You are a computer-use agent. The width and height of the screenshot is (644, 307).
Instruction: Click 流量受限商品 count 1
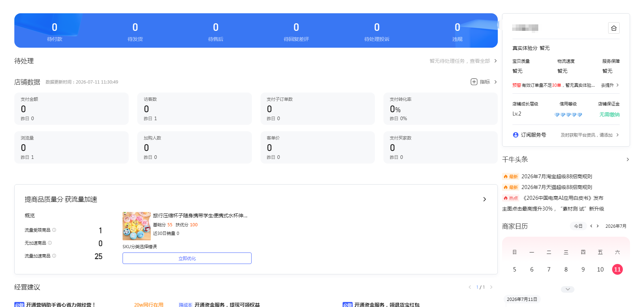coord(100,230)
